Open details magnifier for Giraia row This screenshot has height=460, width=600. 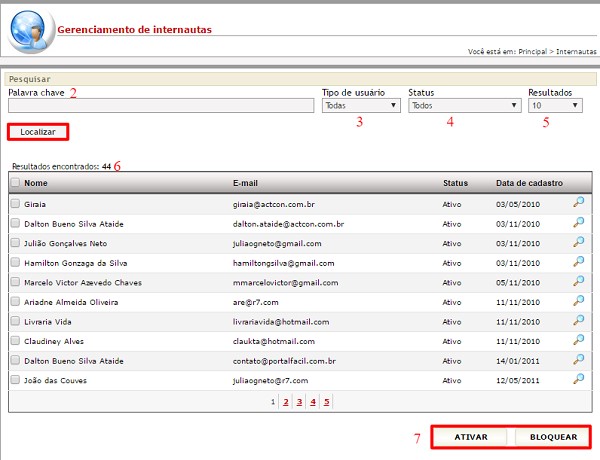[x=579, y=202]
